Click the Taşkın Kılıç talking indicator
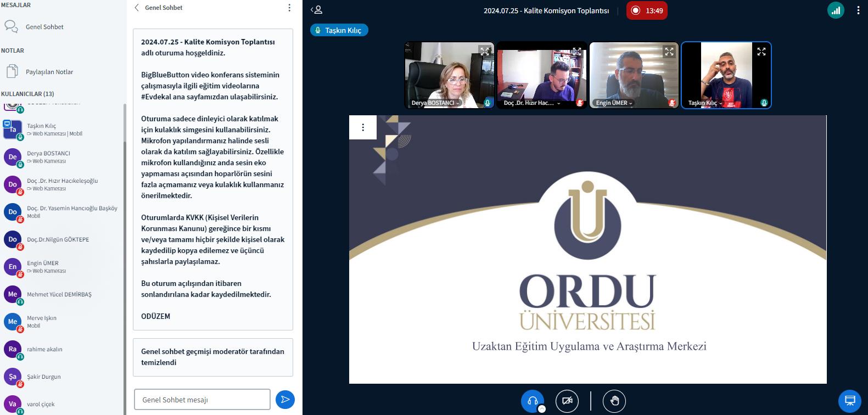 click(x=339, y=30)
